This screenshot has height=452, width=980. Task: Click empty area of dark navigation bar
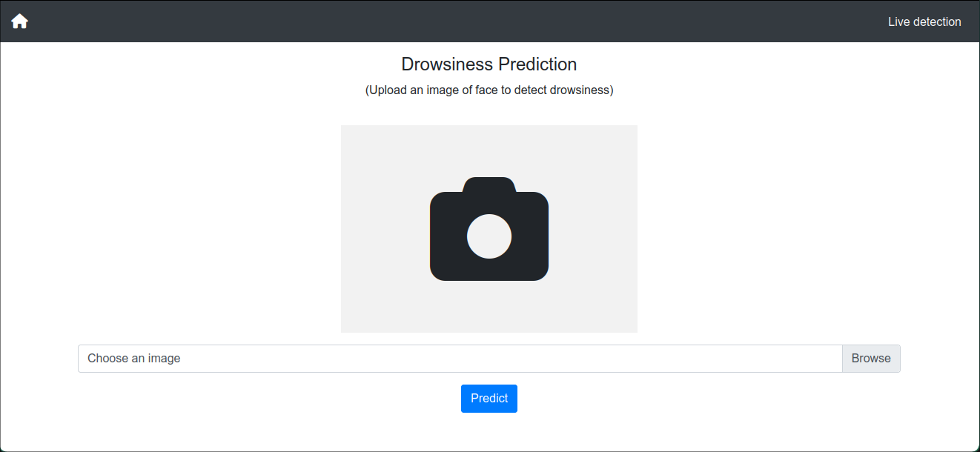click(x=445, y=21)
